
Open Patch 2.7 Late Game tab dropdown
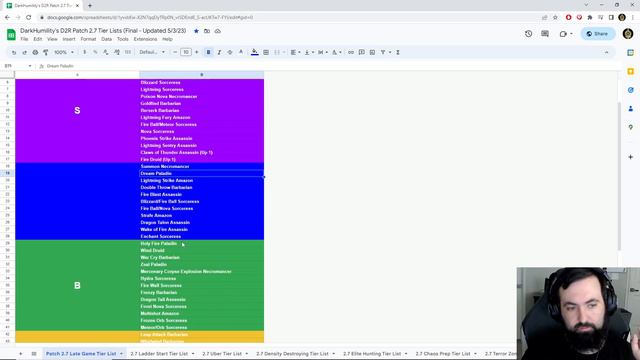pos(121,353)
